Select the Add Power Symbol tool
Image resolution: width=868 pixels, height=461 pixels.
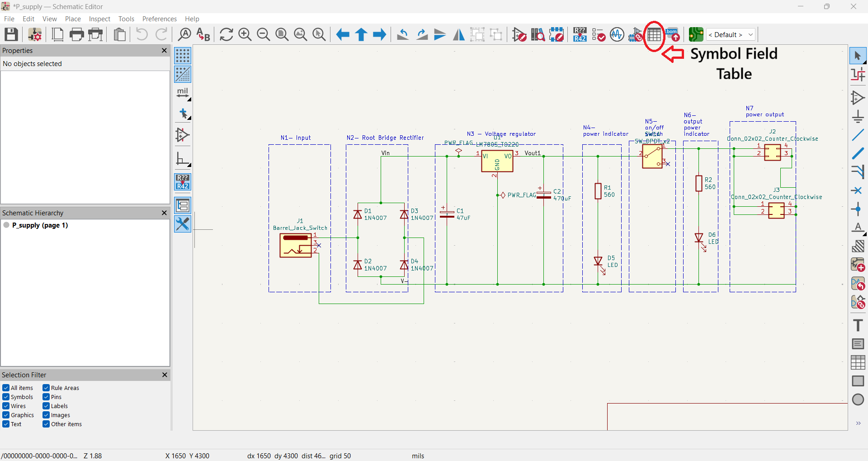pos(858,116)
